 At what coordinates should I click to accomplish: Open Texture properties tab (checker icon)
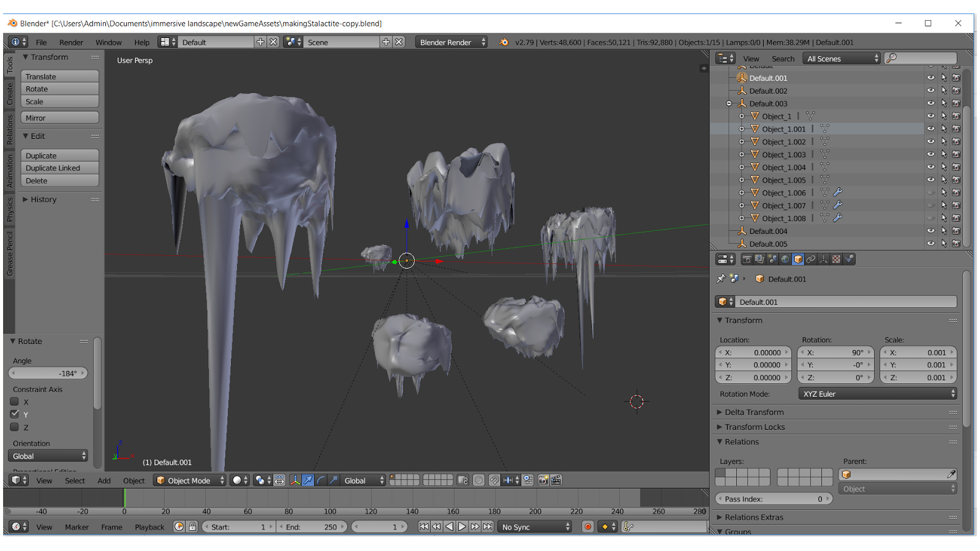pyautogui.click(x=837, y=260)
